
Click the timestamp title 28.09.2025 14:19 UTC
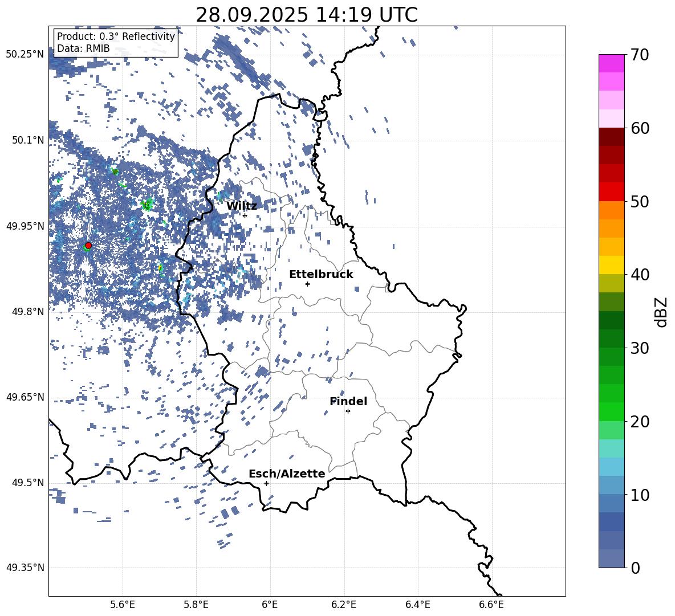click(307, 15)
